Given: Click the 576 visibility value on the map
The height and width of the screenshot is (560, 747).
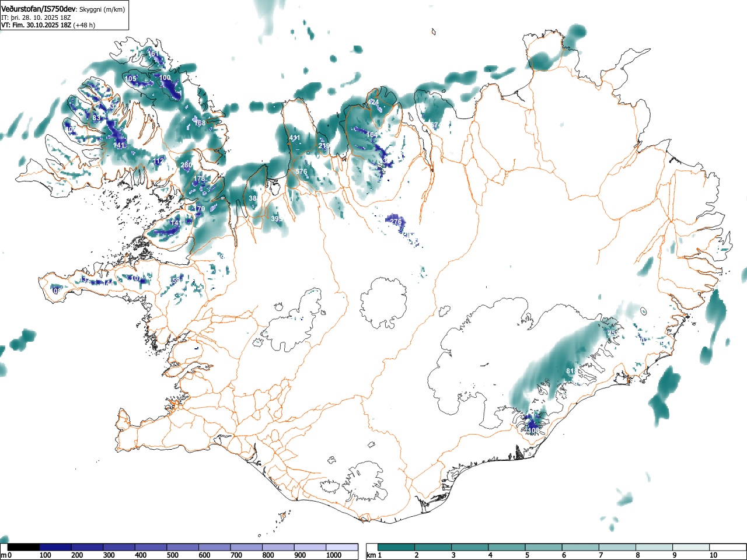Looking at the screenshot, I should click(301, 171).
